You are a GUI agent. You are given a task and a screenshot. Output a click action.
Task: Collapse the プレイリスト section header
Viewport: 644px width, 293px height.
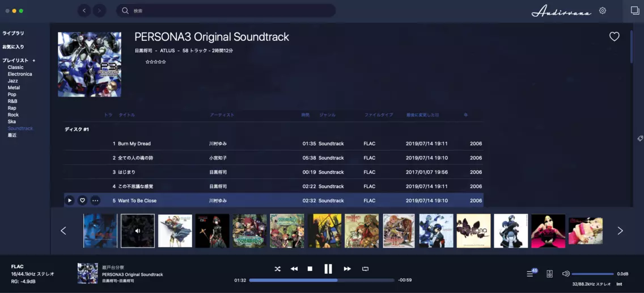[x=16, y=61]
